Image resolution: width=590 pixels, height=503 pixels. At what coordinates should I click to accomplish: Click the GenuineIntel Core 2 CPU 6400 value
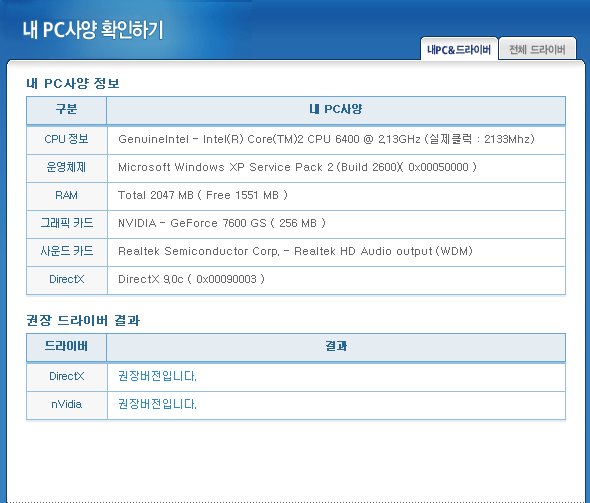pyautogui.click(x=326, y=139)
